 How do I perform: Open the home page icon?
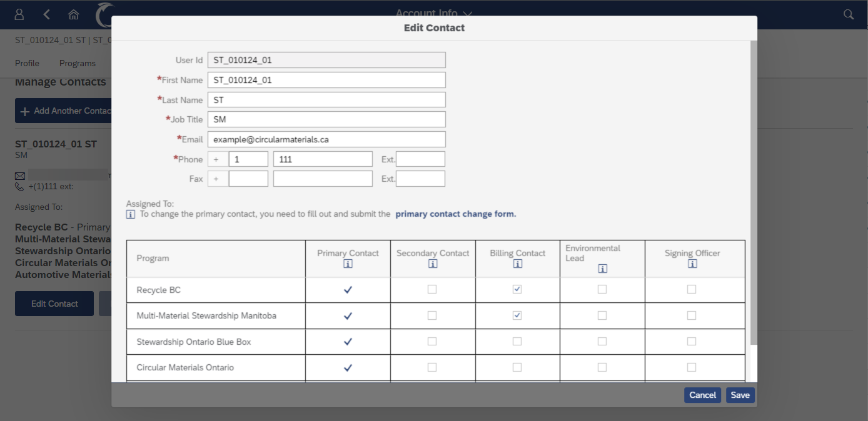pyautogui.click(x=74, y=14)
